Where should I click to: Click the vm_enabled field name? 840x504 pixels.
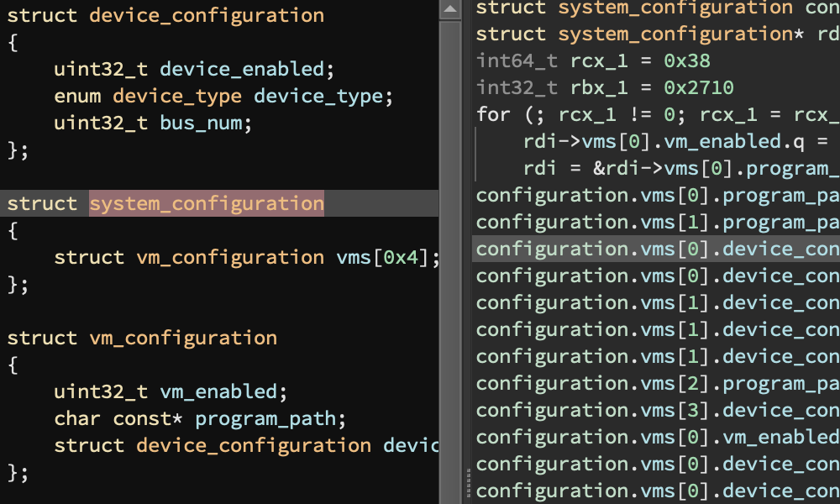(x=218, y=392)
